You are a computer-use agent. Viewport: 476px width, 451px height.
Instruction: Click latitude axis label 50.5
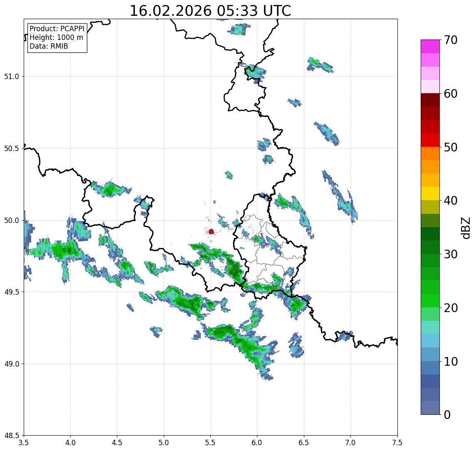12,149
